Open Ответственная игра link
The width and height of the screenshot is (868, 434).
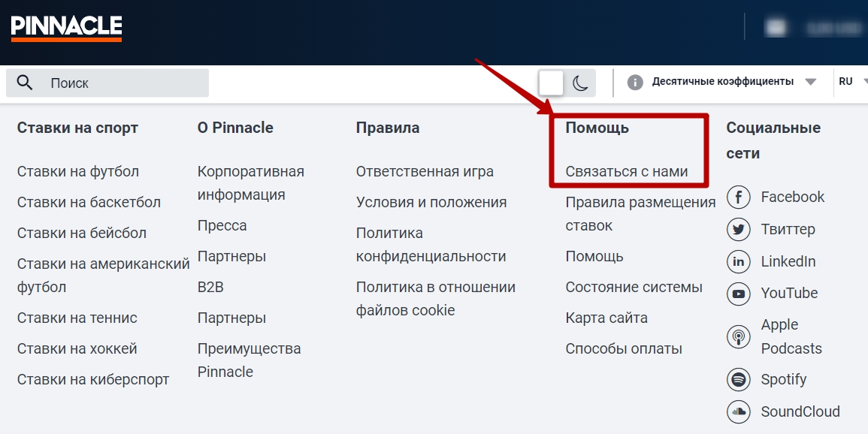click(x=425, y=171)
